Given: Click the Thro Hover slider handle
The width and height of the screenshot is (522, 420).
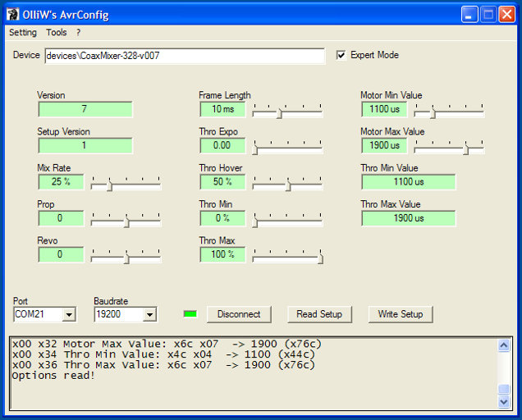Looking at the screenshot, I should pos(287,186).
